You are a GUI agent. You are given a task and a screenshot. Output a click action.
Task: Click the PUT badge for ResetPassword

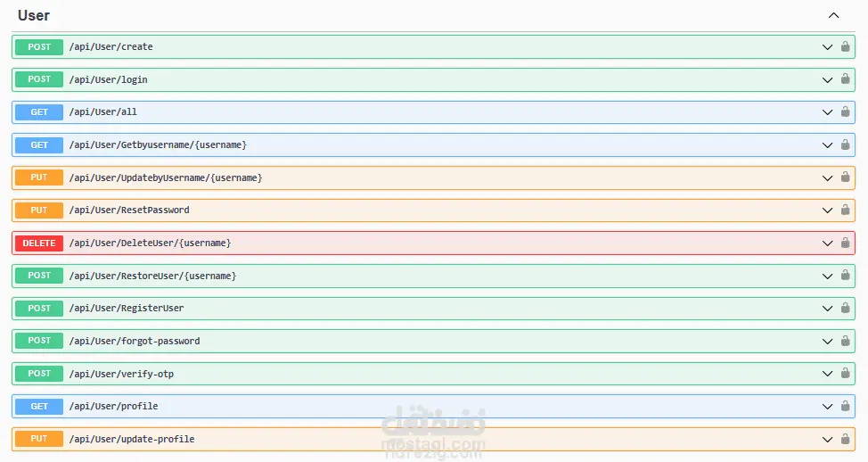[x=38, y=210]
